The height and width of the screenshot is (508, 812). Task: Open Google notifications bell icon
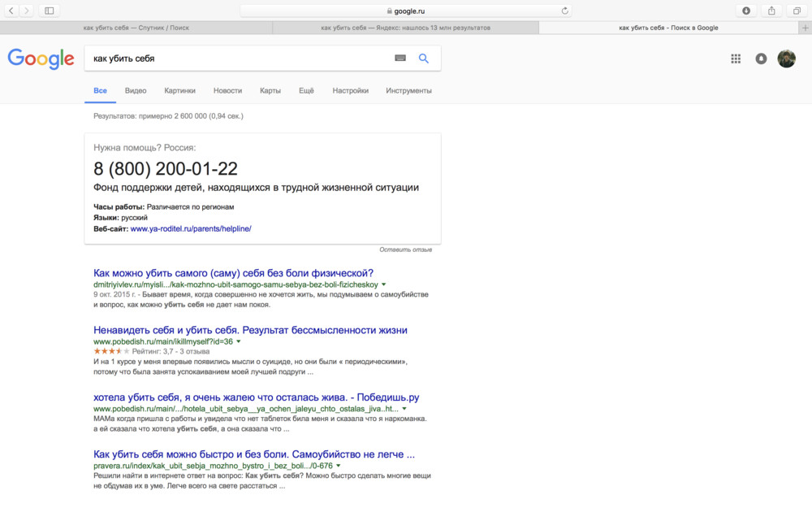tap(761, 59)
